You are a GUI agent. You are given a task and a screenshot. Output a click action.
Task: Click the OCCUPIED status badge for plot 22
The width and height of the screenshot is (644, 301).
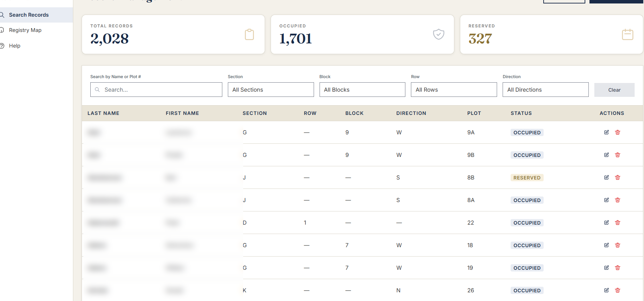click(527, 223)
